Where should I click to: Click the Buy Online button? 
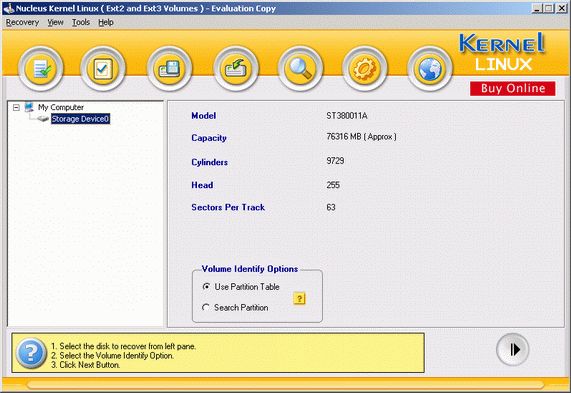tap(513, 89)
